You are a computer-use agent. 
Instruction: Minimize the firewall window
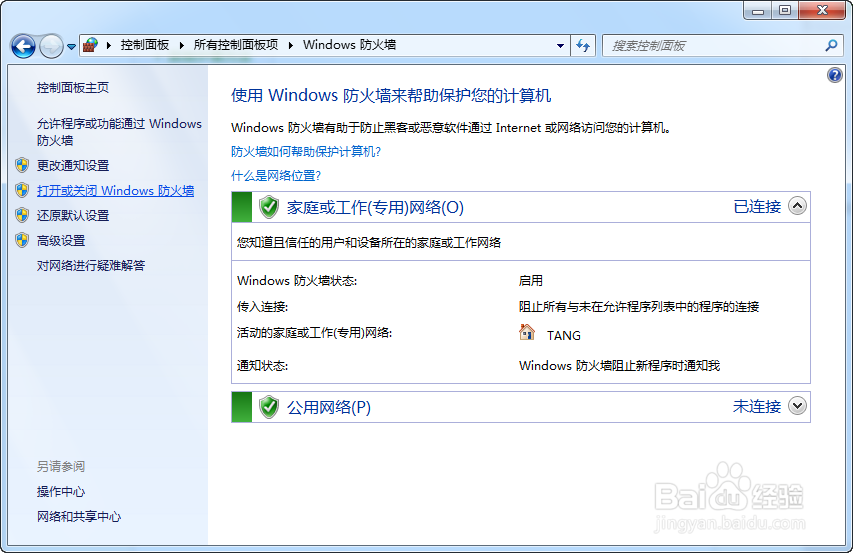[758, 10]
